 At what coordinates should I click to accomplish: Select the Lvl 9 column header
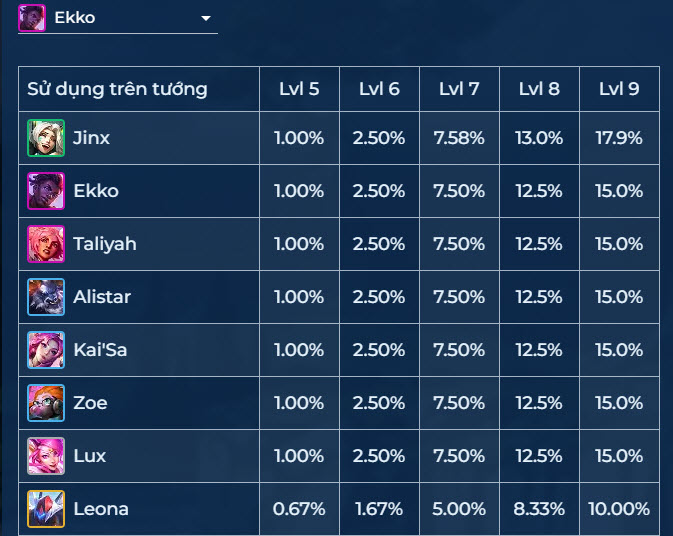619,89
